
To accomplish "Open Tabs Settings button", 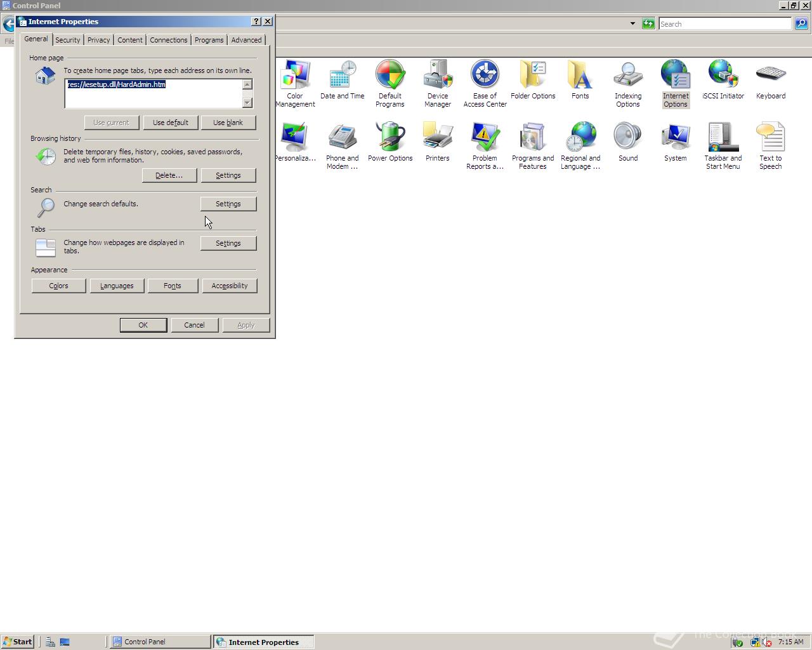I will click(x=228, y=243).
